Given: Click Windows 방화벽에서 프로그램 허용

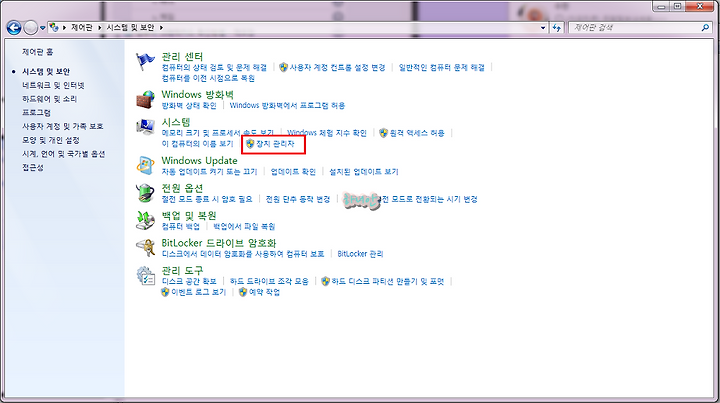Looking at the screenshot, I should pos(287,106).
